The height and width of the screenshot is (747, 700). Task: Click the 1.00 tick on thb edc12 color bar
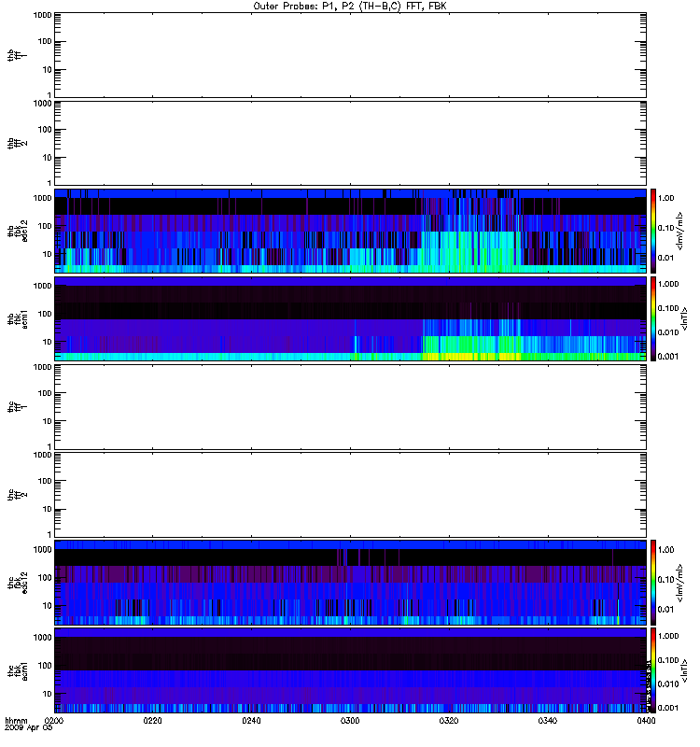[x=665, y=198]
